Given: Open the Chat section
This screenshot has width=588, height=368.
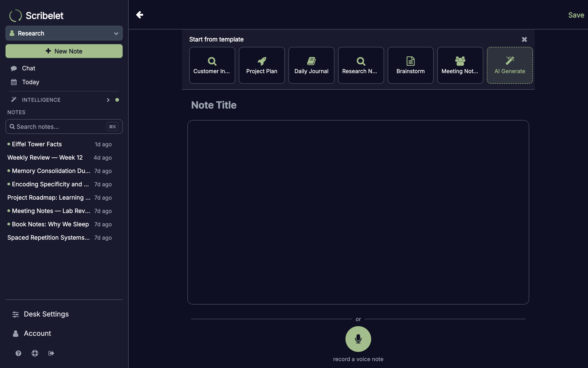Looking at the screenshot, I should [64, 68].
